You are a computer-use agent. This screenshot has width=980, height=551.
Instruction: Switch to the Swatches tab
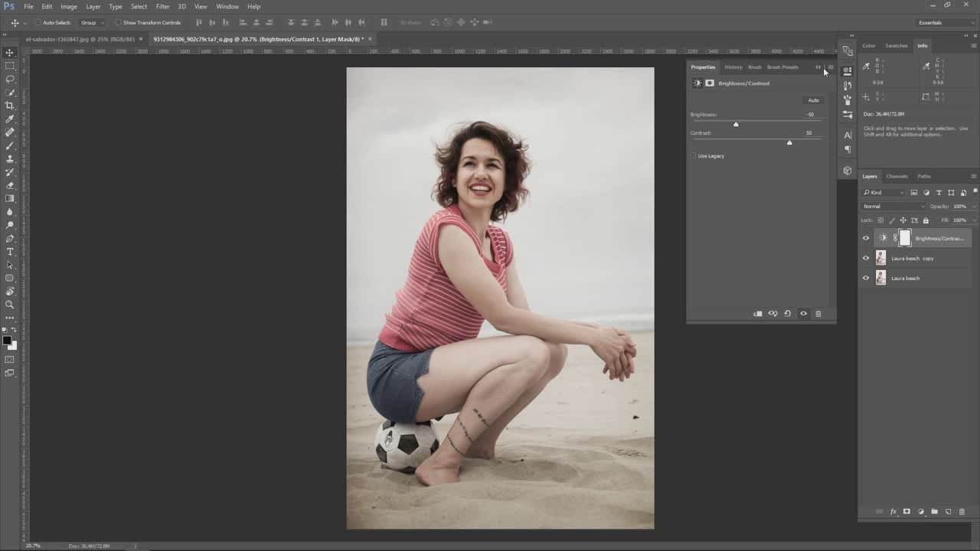tap(897, 45)
